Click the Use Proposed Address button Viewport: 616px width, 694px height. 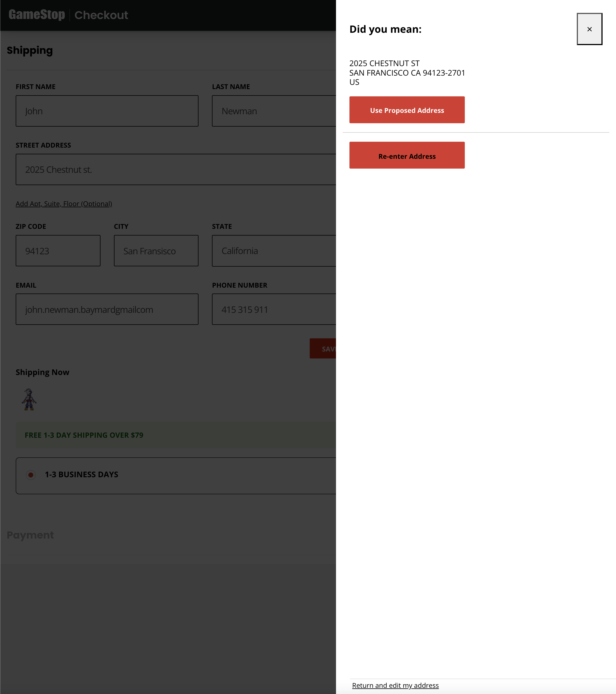click(407, 110)
